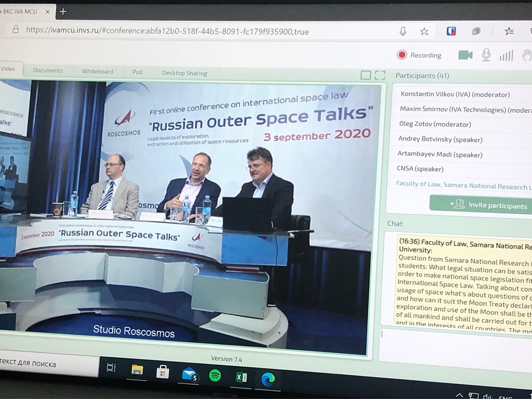Screen dimensions: 532x399
Task: Open the Poll tab
Action: pos(137,72)
